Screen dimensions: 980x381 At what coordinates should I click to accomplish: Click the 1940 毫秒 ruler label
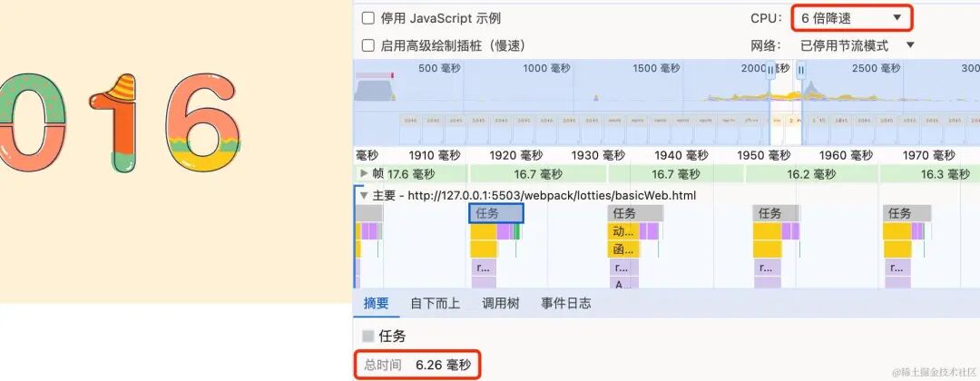[681, 155]
